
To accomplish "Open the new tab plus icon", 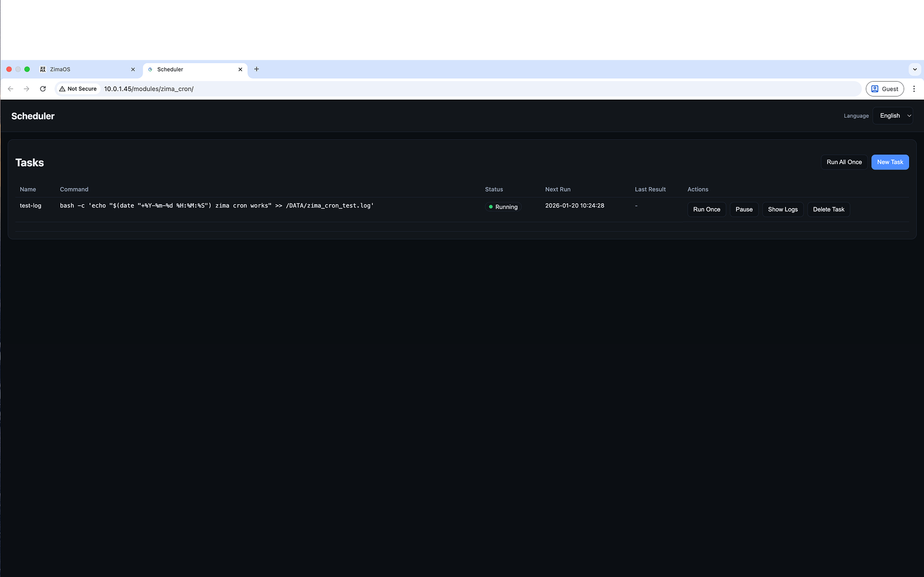I will (x=257, y=69).
